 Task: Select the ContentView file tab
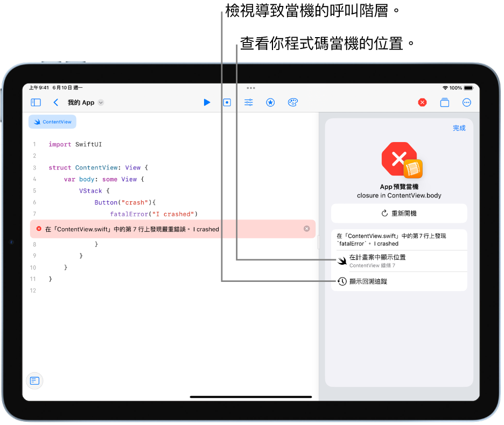click(x=52, y=122)
